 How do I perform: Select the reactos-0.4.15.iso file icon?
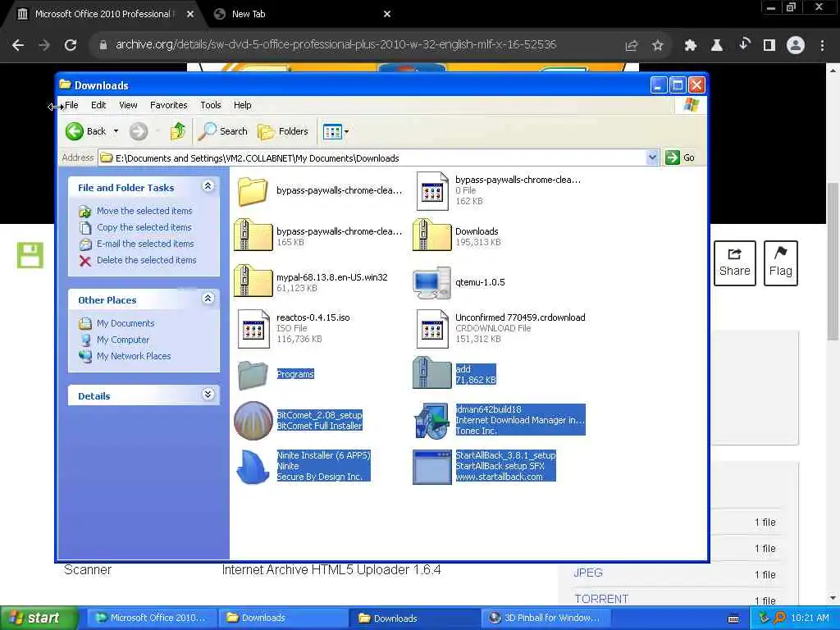(x=253, y=329)
